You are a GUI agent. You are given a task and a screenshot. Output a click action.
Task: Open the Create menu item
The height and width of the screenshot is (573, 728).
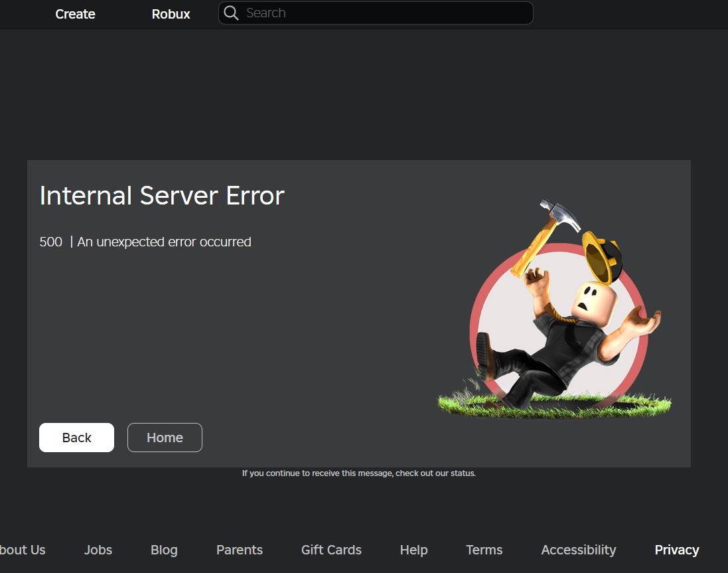pos(75,14)
